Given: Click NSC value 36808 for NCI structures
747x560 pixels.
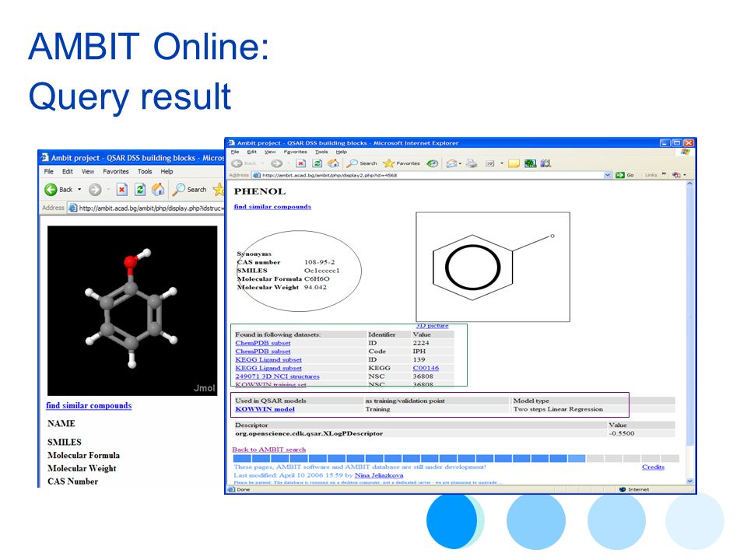Looking at the screenshot, I should 423,376.
